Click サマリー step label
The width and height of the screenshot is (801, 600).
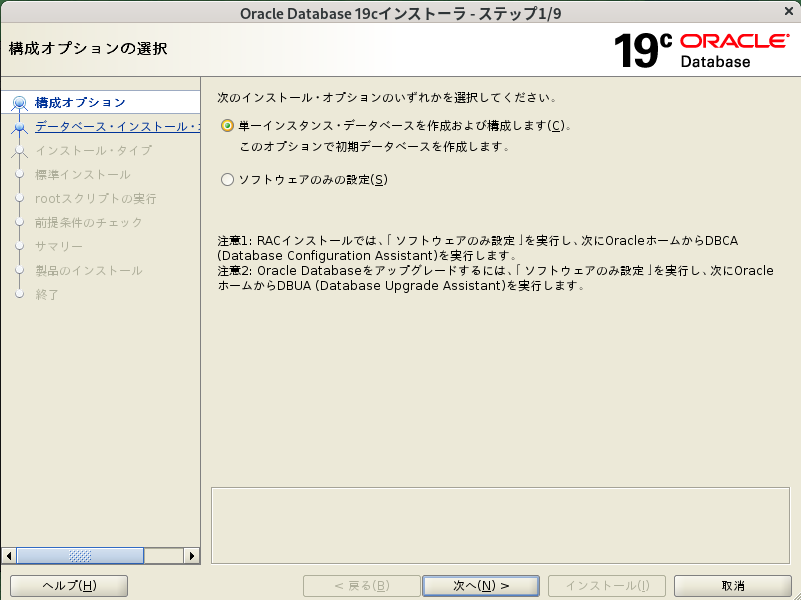59,247
